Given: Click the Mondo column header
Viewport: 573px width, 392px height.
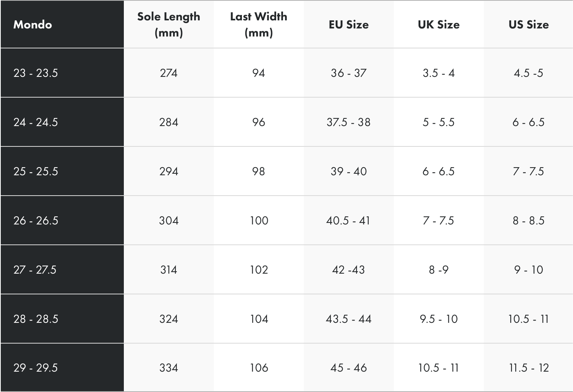Looking at the screenshot, I should (x=33, y=25).
